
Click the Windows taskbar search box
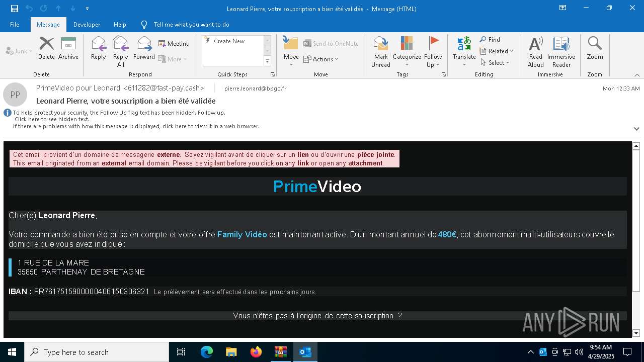(x=97, y=352)
